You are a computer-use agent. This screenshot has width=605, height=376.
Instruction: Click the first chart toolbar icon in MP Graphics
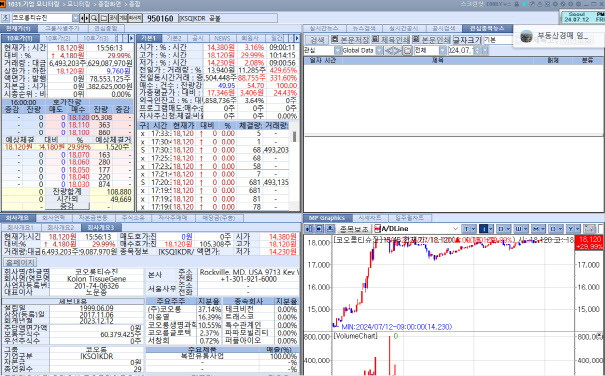[x=309, y=229]
